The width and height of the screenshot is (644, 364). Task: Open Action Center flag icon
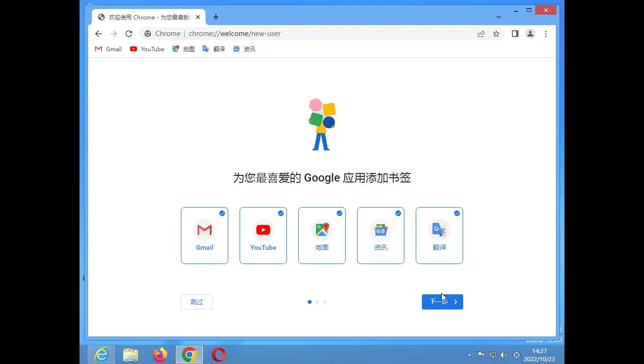pos(481,355)
